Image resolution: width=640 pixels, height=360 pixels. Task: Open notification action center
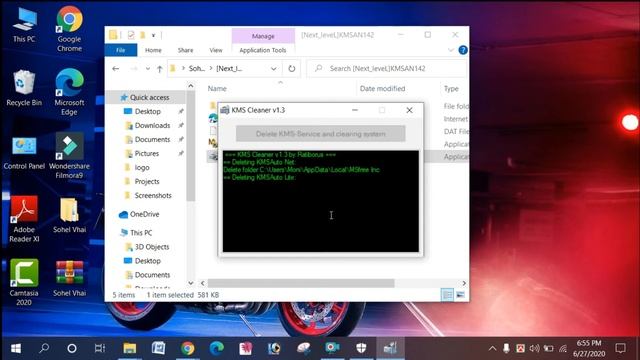point(620,348)
